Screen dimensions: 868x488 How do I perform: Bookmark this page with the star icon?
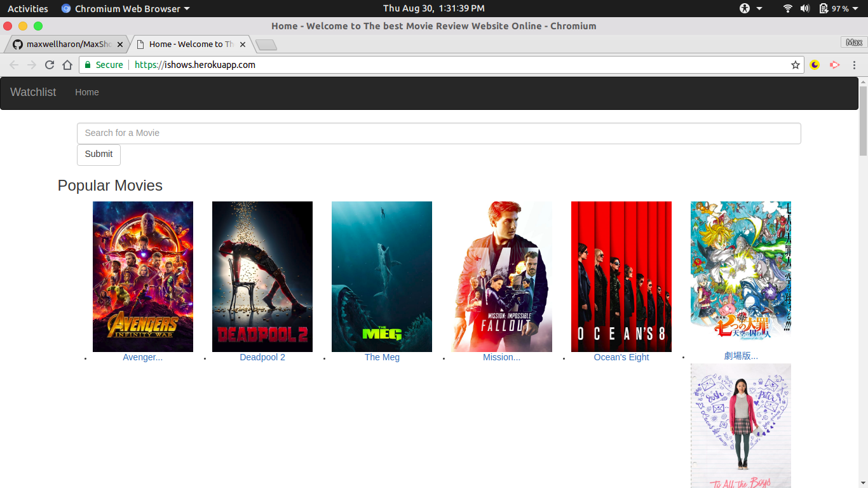[795, 65]
